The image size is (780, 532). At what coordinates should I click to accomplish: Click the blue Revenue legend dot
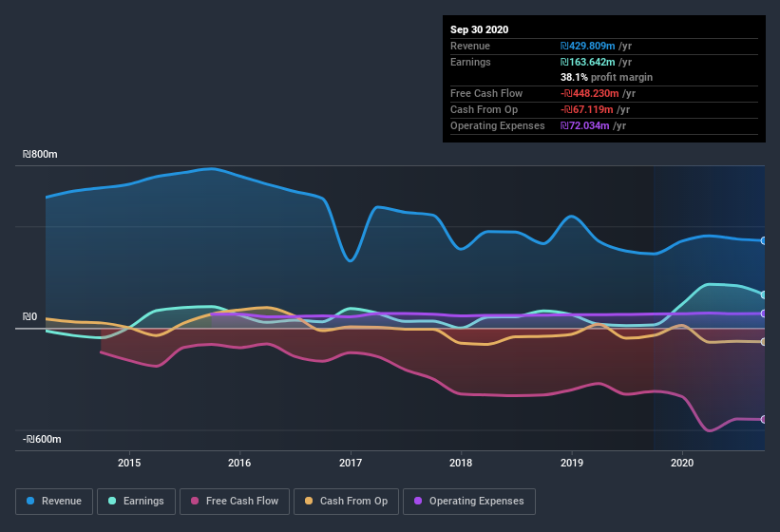31,501
